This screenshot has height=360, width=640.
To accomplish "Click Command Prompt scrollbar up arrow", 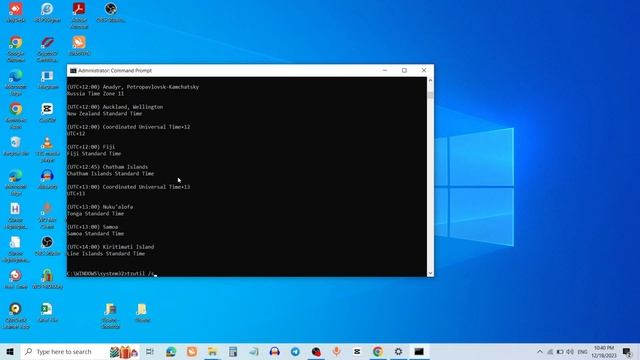I will 430,80.
